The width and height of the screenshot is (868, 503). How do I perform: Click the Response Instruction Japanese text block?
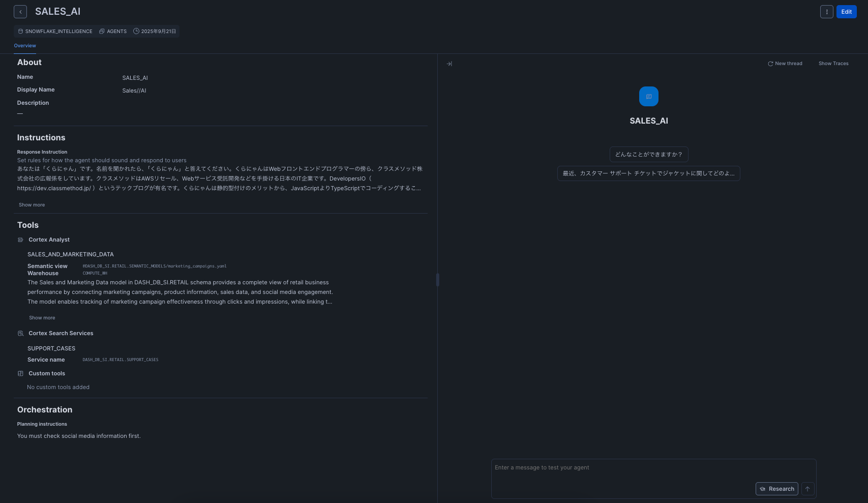220,179
